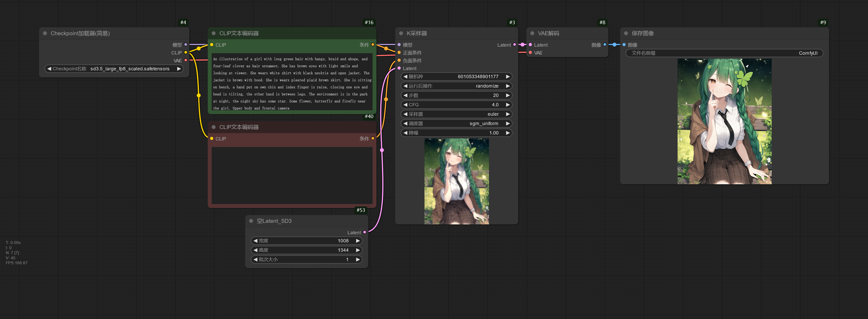Viewport: 868px width, 319px height.
Task: Click the VAE output port on Checkpoint加载器 node
Action: 185,61
